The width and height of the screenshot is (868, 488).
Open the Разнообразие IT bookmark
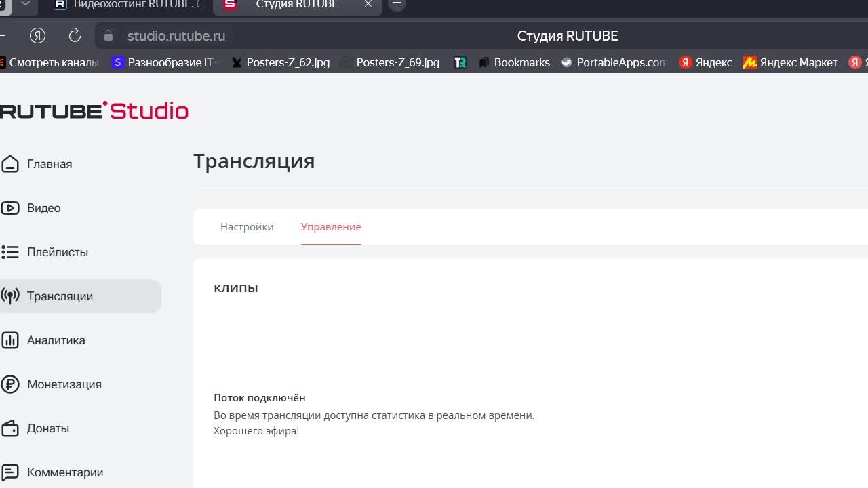pos(165,62)
